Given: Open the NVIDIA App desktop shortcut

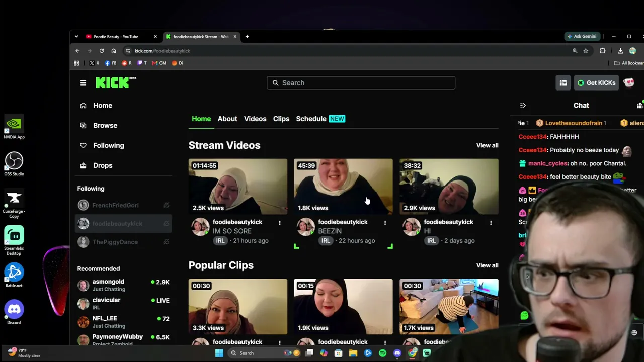Looking at the screenshot, I should pos(14,127).
